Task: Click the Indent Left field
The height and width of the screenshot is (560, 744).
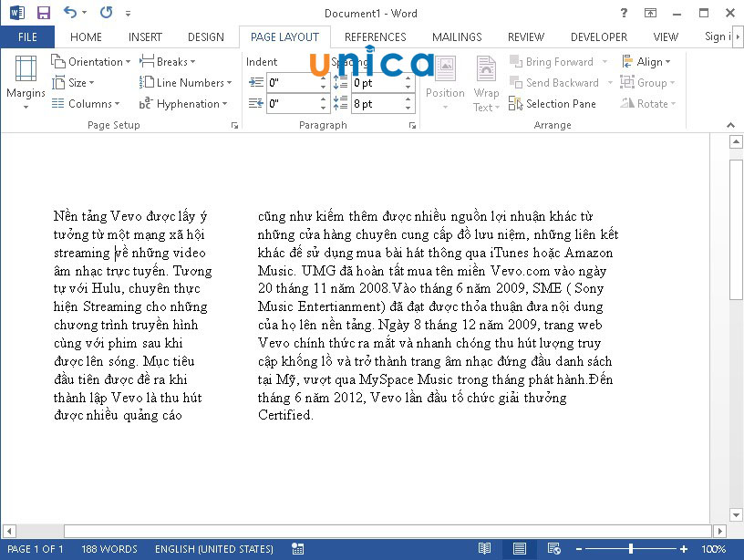Action: pos(293,83)
